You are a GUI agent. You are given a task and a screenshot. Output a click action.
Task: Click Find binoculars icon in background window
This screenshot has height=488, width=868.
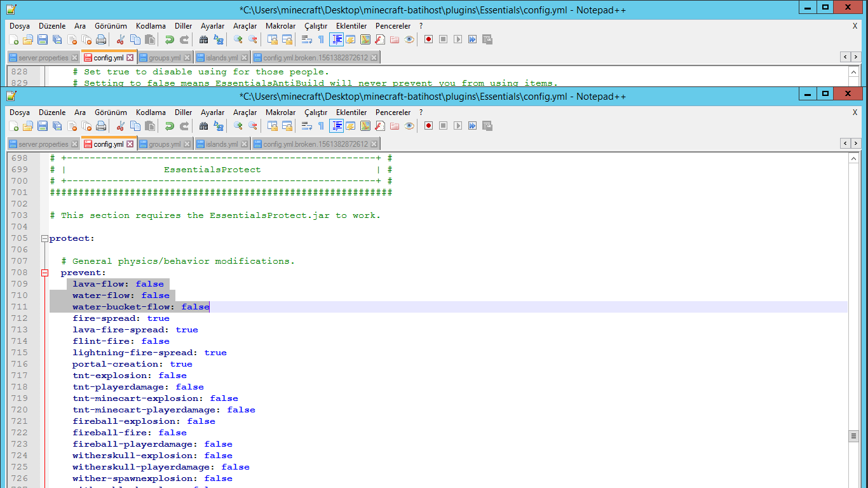click(x=203, y=39)
